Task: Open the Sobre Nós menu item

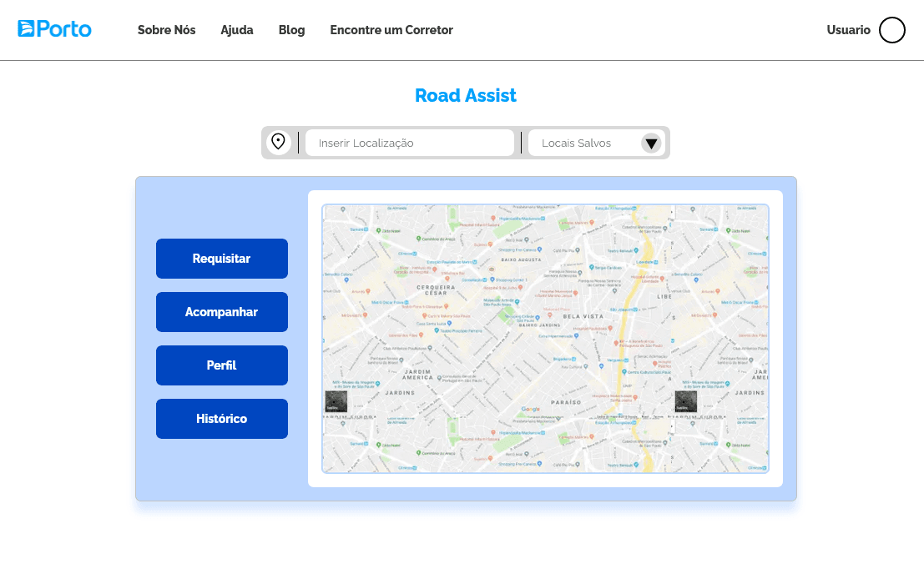Action: pyautogui.click(x=166, y=30)
